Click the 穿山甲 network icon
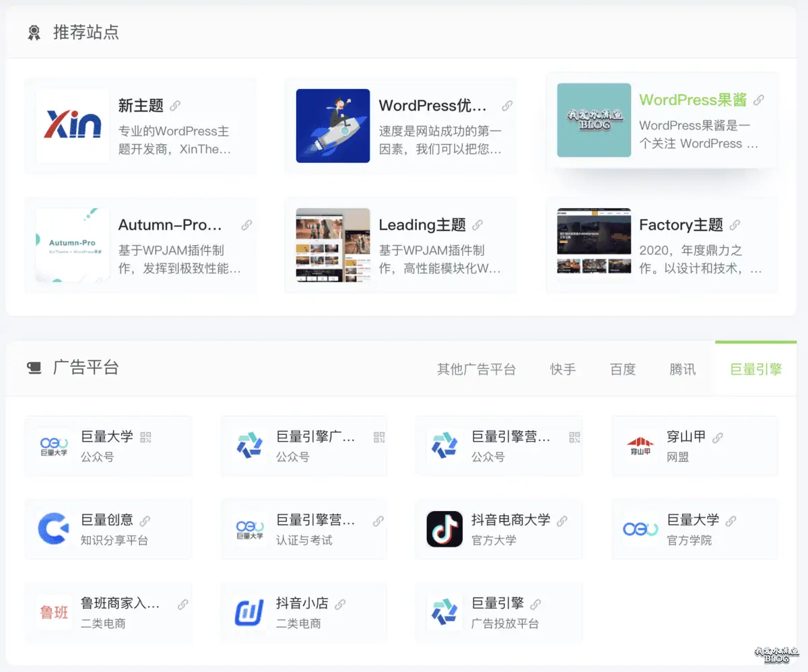This screenshot has height=672, width=808. point(640,446)
